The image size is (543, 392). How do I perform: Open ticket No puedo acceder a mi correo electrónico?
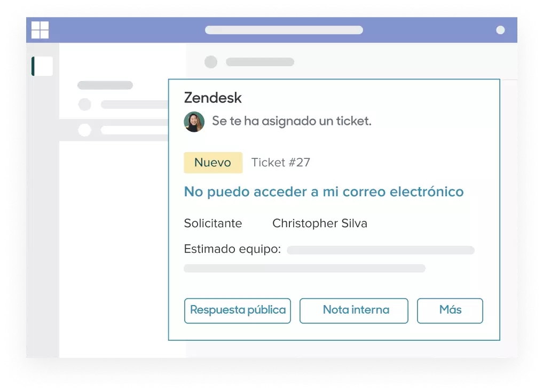tap(324, 191)
